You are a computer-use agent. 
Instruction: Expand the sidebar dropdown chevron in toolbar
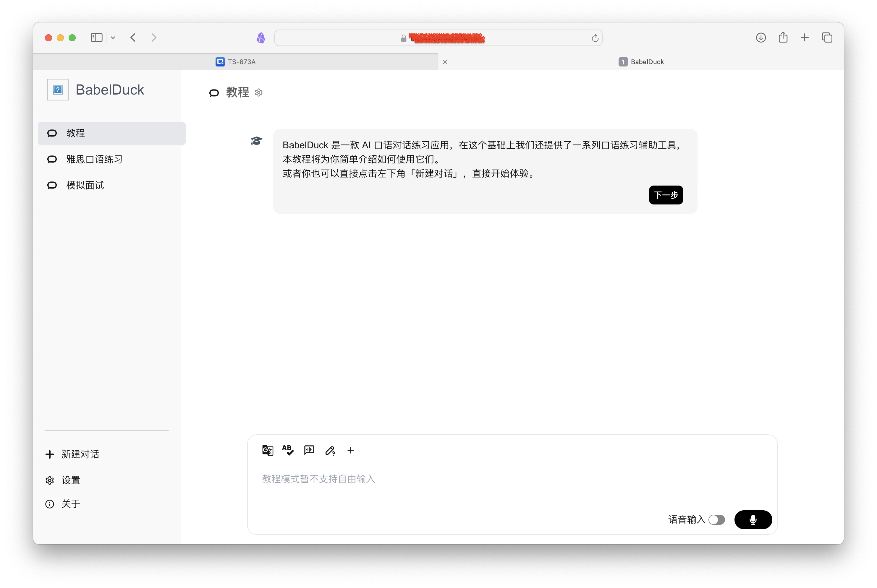coord(113,38)
